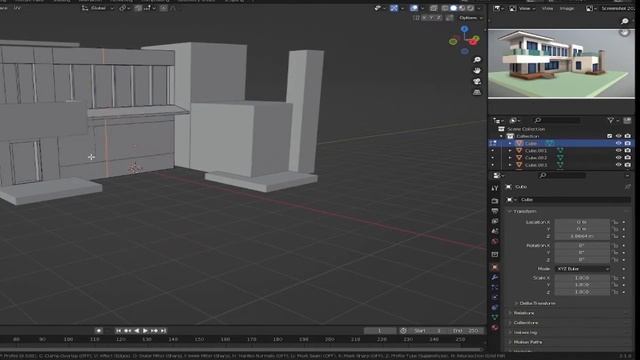Open the Tool properties tab icon

495,189
